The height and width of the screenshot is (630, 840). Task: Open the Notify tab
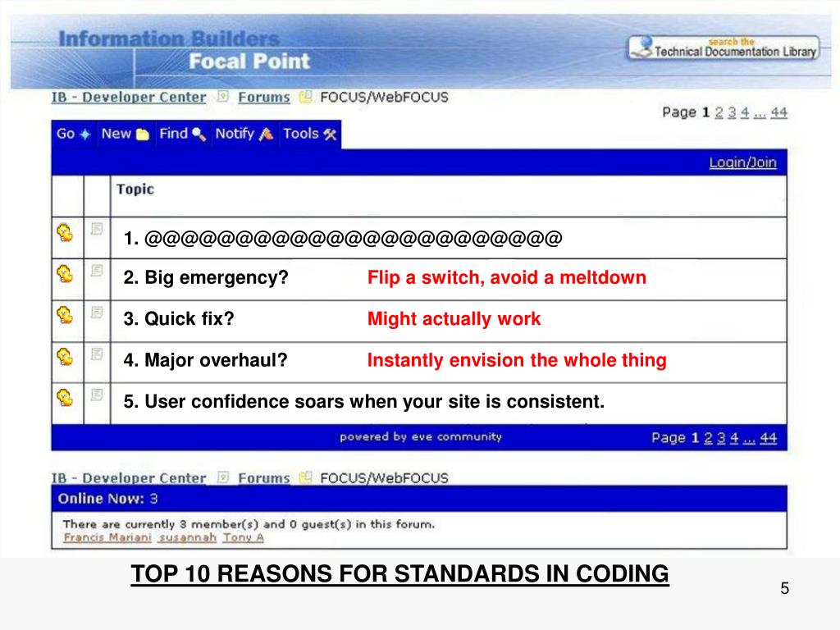(244, 134)
